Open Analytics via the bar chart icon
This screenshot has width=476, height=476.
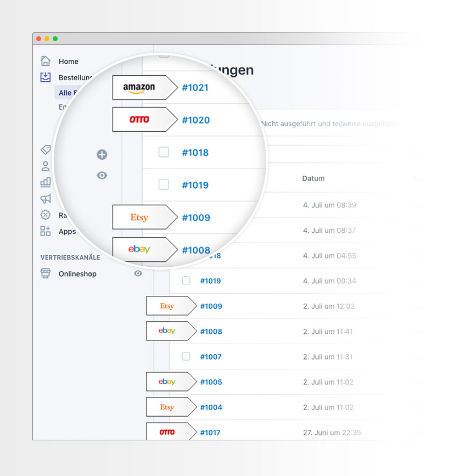[46, 182]
